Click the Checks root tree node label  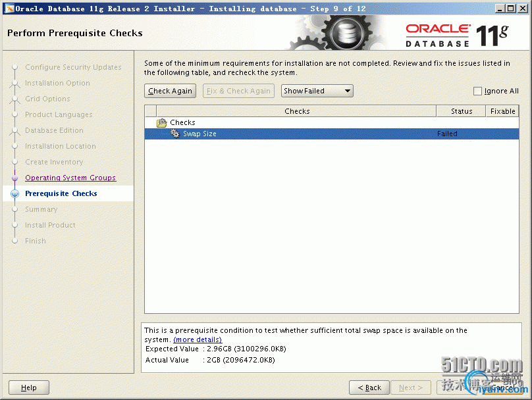click(x=182, y=122)
